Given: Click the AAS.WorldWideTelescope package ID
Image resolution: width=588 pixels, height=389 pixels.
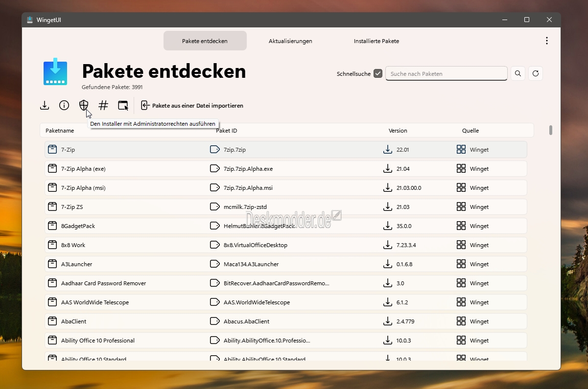Looking at the screenshot, I should 257,302.
